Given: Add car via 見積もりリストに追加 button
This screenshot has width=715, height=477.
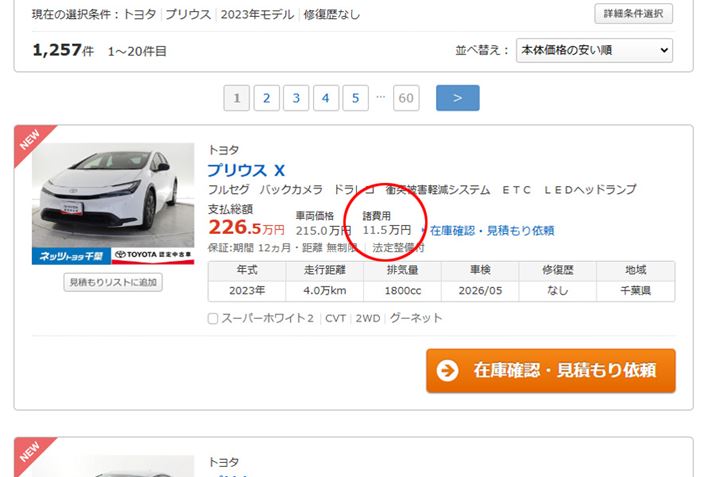Looking at the screenshot, I should click(x=113, y=282).
